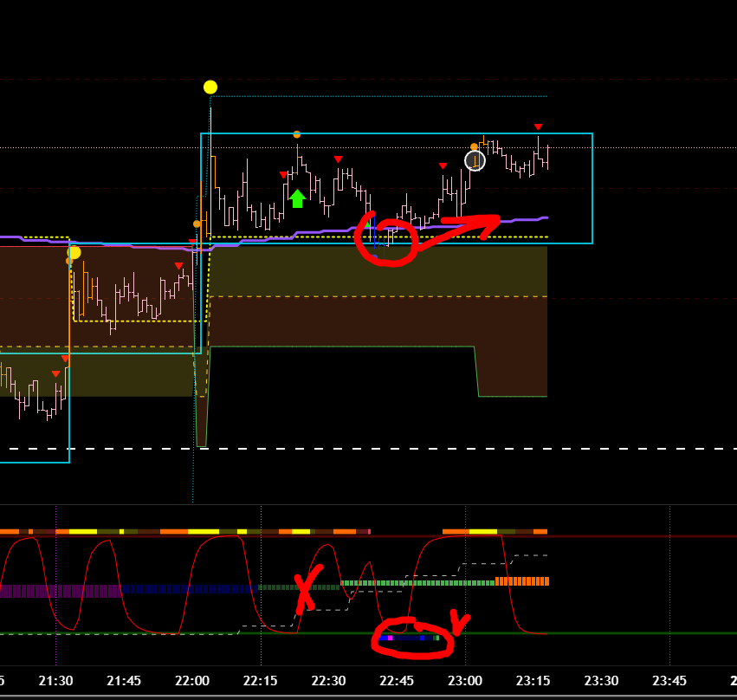Select the purple histogram bars in the oscillator
The width and height of the screenshot is (737, 700).
61,591
